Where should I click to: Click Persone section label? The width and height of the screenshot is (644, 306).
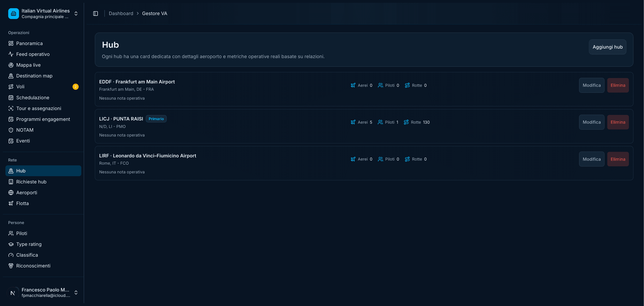pyautogui.click(x=16, y=223)
